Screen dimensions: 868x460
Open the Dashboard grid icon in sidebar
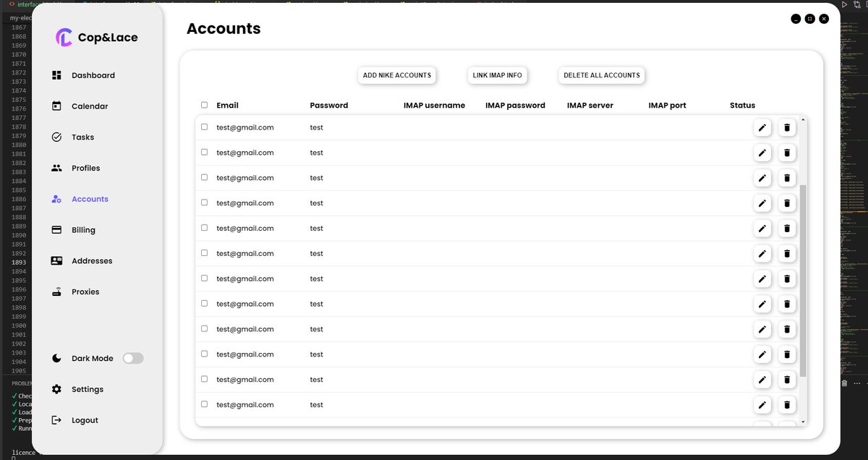(56, 75)
